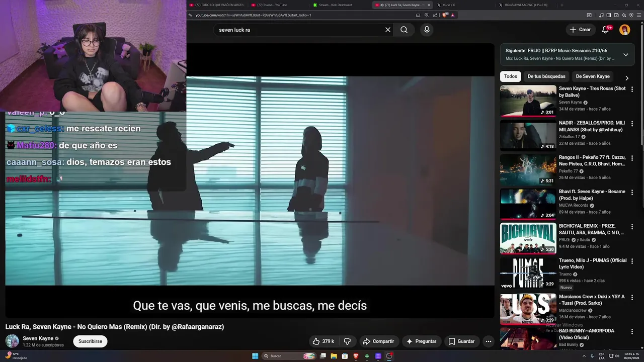The width and height of the screenshot is (644, 362).
Task: Open options menu for Rangos II video
Action: pos(632,158)
